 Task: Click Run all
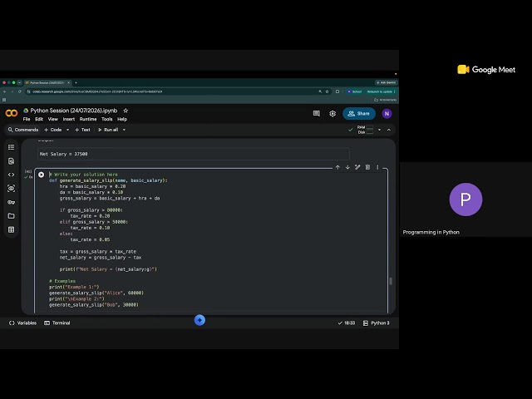(x=108, y=130)
